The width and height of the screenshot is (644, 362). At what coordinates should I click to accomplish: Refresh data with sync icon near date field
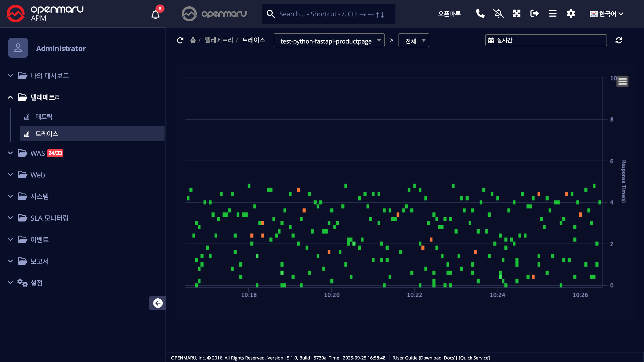click(x=619, y=40)
